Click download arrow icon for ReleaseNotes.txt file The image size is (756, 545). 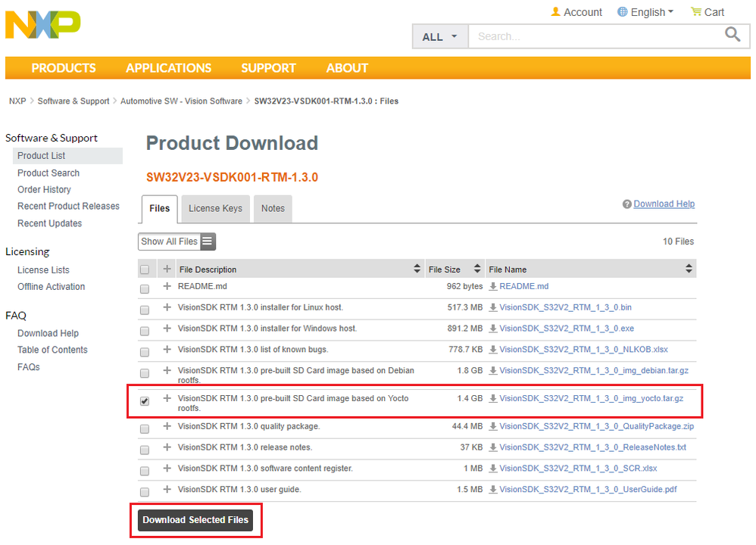tap(493, 447)
